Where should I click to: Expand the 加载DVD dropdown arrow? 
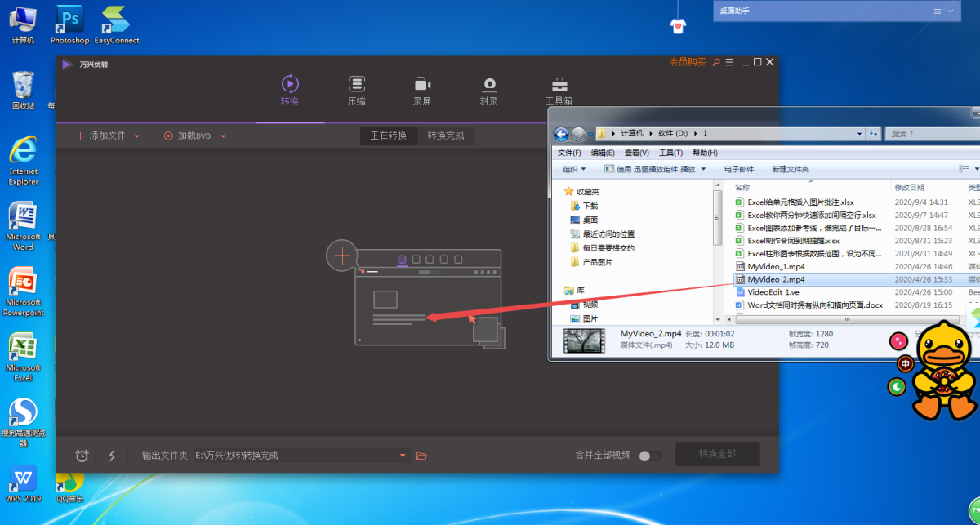[x=223, y=136]
